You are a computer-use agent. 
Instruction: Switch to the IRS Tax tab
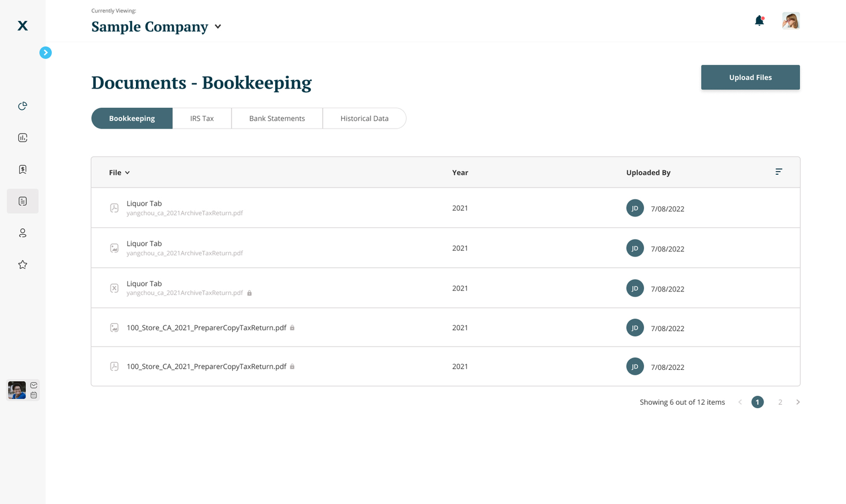click(x=202, y=118)
